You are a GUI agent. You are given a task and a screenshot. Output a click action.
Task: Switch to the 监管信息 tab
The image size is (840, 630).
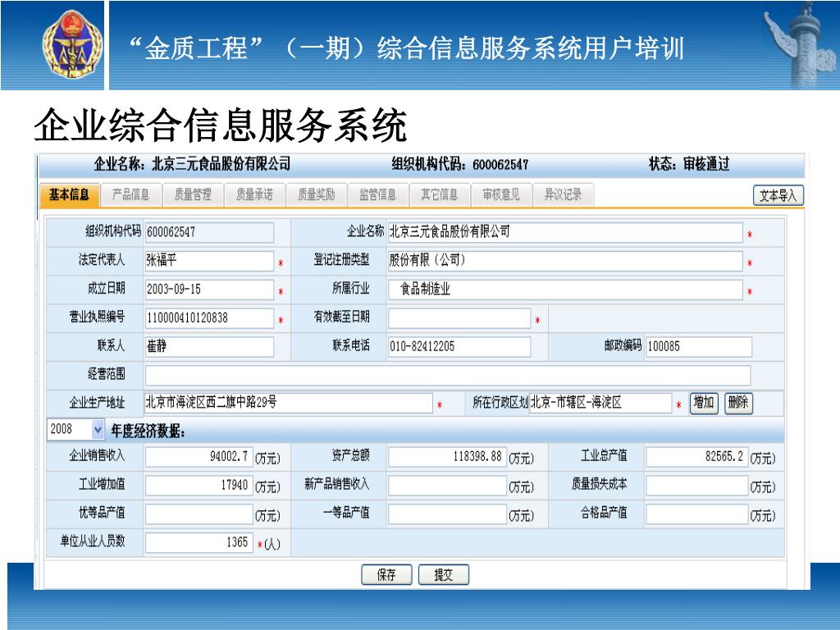[x=377, y=195]
